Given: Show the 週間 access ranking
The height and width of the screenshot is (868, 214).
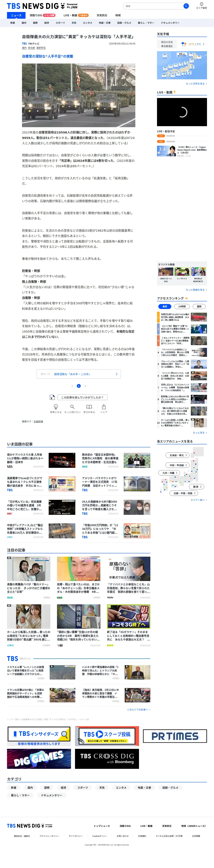Looking at the screenshot, I should point(199,306).
